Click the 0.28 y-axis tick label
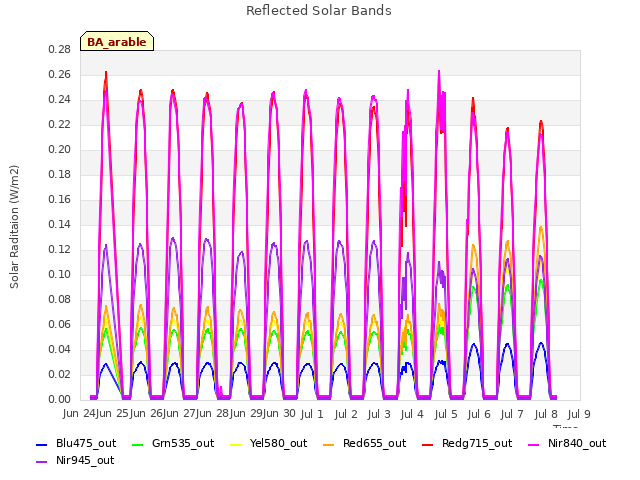 (60, 49)
